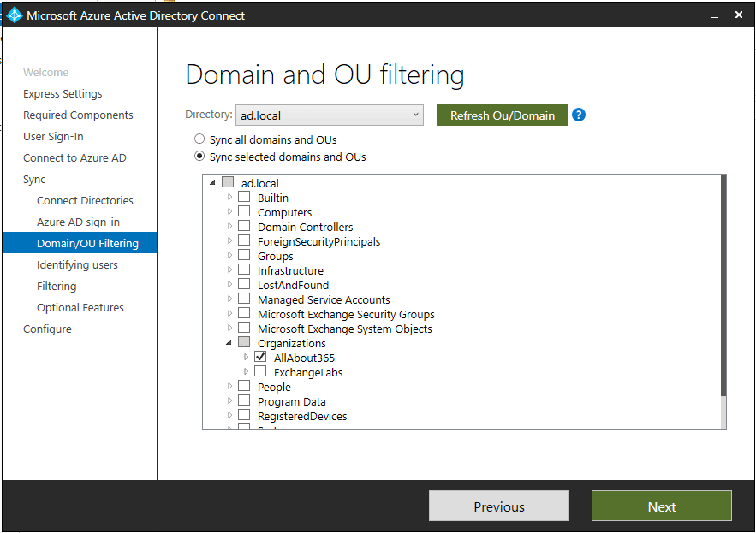Go to Identifying users step
Viewport: 756px width, 533px height.
click(x=77, y=265)
